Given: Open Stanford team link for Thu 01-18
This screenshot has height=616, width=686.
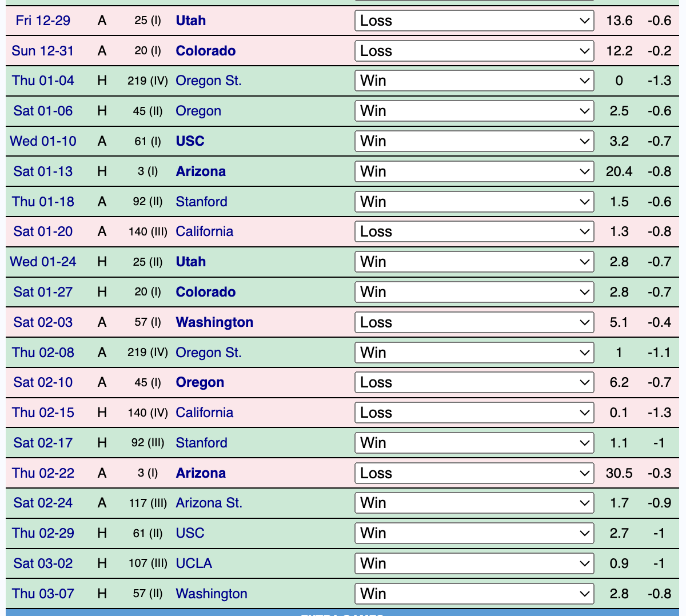Looking at the screenshot, I should click(x=201, y=202).
